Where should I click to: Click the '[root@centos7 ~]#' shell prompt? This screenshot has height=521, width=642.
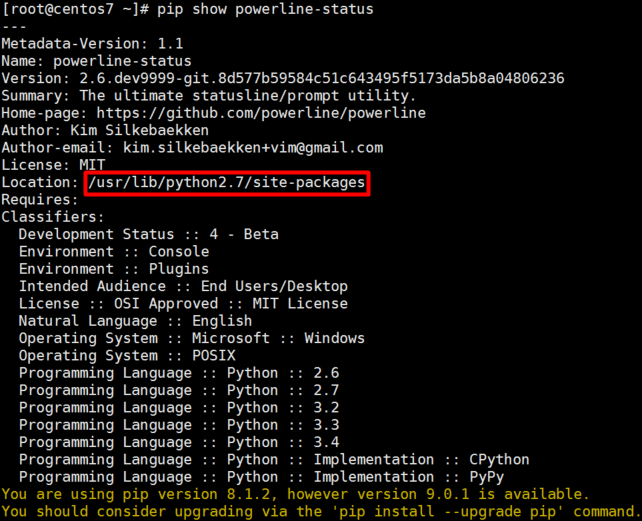(75, 9)
